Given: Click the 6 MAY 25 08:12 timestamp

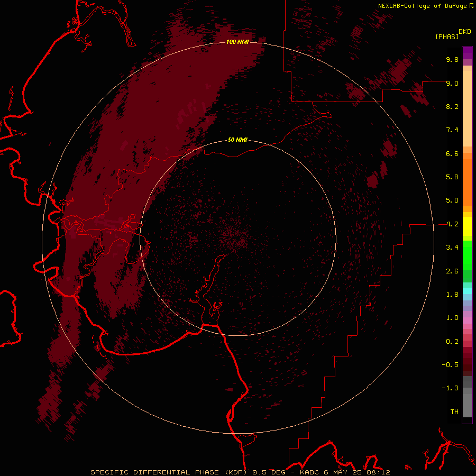Looking at the screenshot, I should point(357,472).
